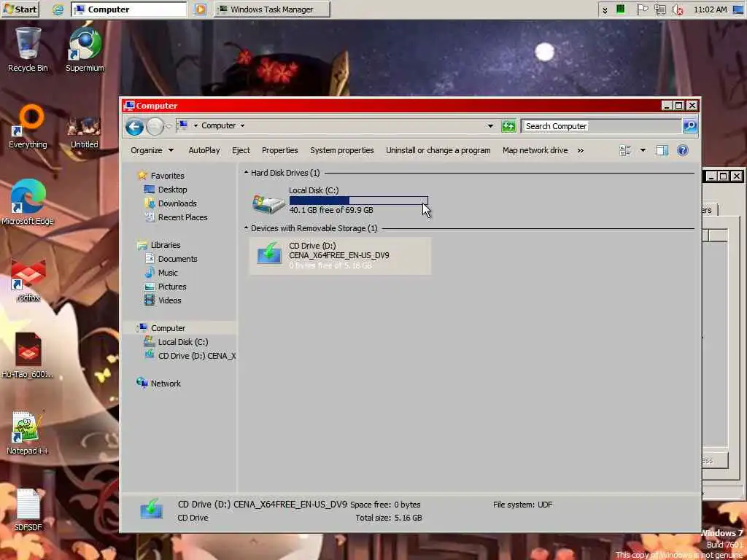Toggle the preview pane button
747x560 pixels.
(662, 150)
